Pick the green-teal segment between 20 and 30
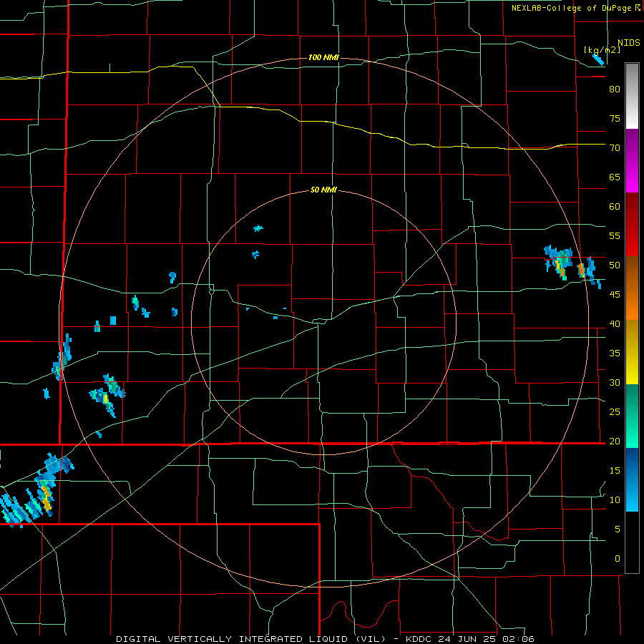This screenshot has width=644, height=644. pos(632,416)
